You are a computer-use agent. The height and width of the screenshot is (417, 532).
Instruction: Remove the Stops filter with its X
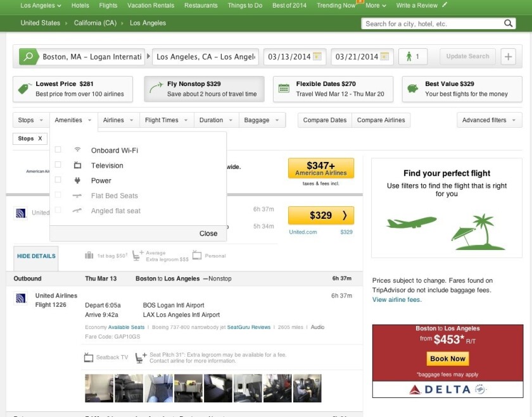tap(40, 139)
